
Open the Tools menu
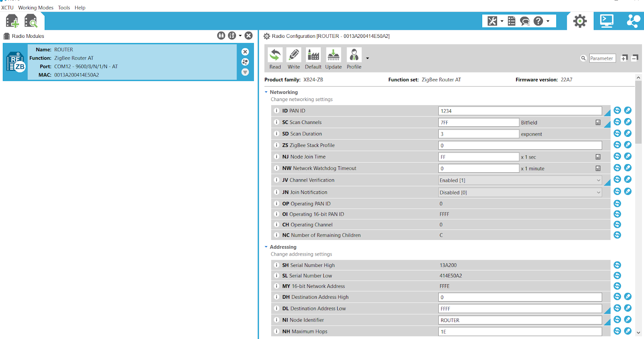(x=64, y=8)
